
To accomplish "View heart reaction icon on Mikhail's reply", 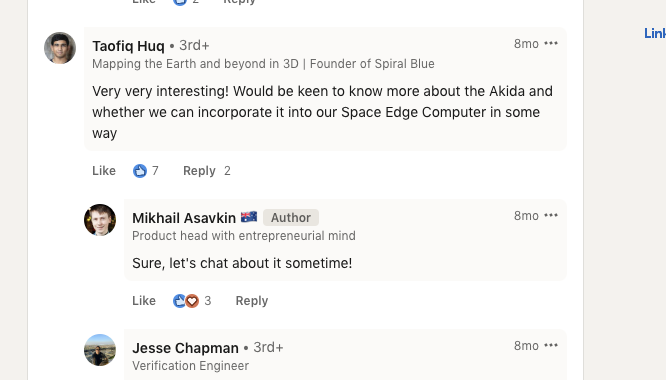I will [192, 301].
